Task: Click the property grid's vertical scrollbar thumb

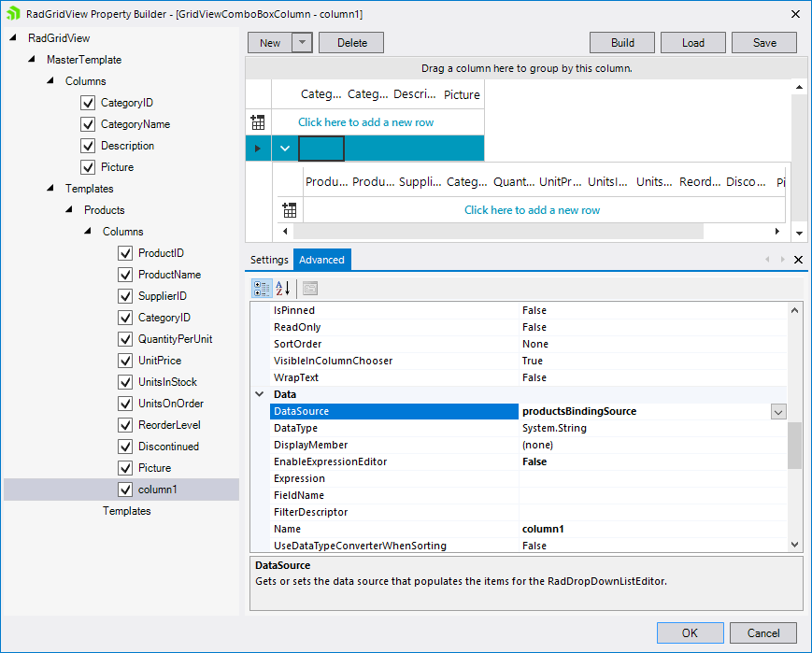Action: pyautogui.click(x=794, y=446)
